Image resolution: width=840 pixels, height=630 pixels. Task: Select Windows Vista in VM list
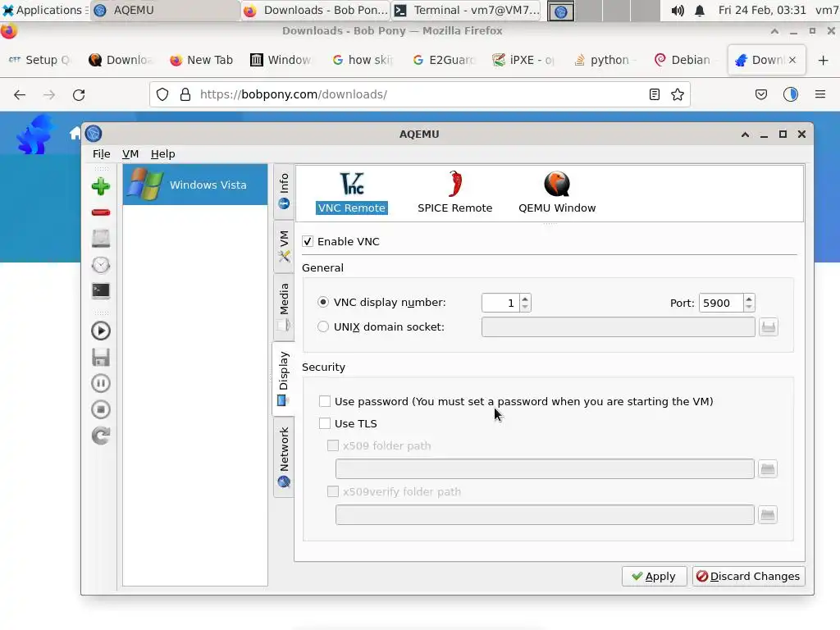pyautogui.click(x=195, y=185)
